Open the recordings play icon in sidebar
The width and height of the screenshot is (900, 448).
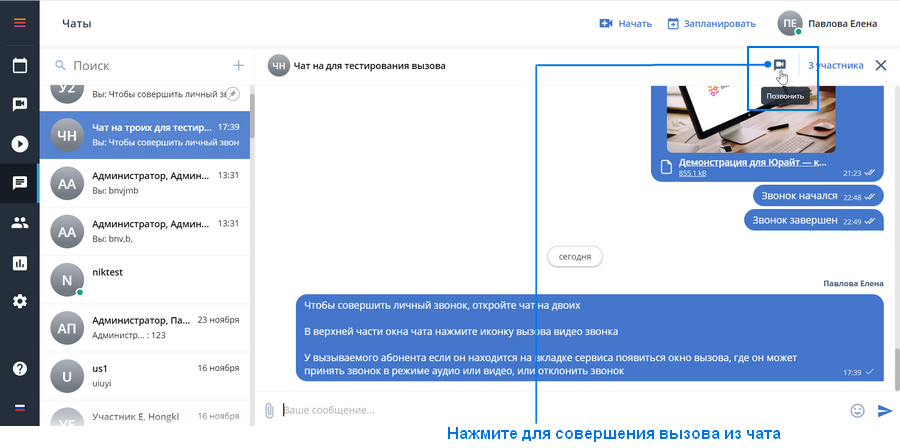20,143
